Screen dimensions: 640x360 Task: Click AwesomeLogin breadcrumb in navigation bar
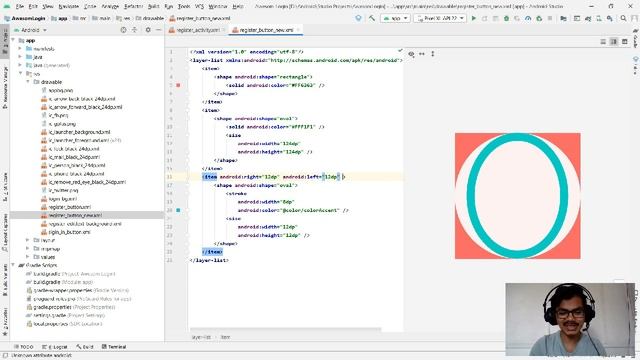tap(24, 18)
